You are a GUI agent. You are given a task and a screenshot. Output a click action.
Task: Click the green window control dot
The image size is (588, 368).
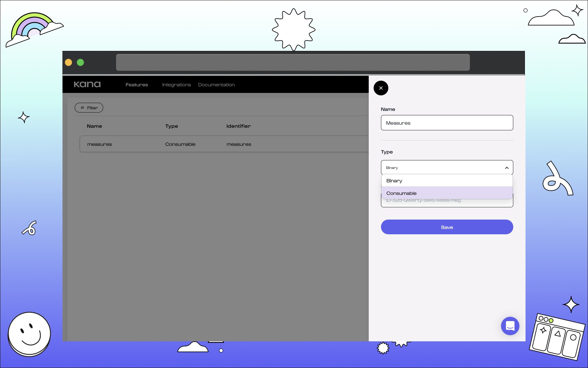pos(81,63)
